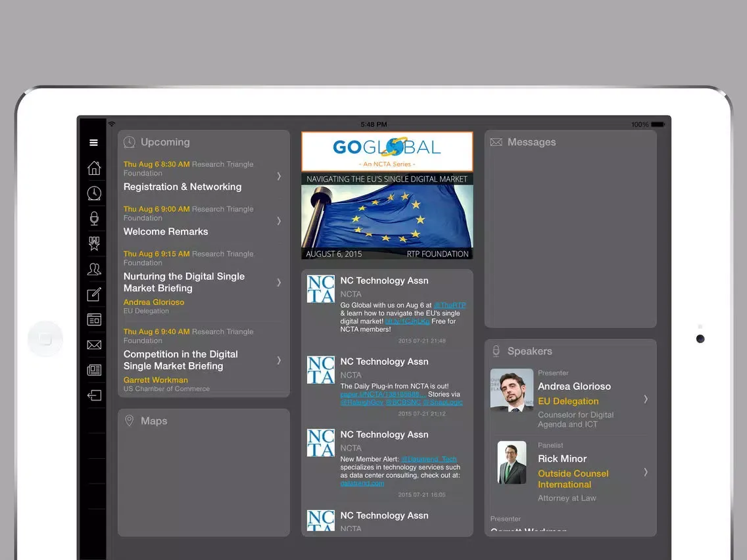Viewport: 747px width, 560px height.
Task: Click the Rick Minor name text
Action: point(562,459)
